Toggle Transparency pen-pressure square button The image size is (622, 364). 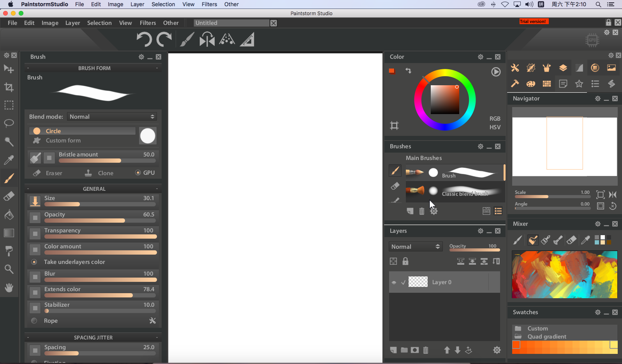(35, 234)
